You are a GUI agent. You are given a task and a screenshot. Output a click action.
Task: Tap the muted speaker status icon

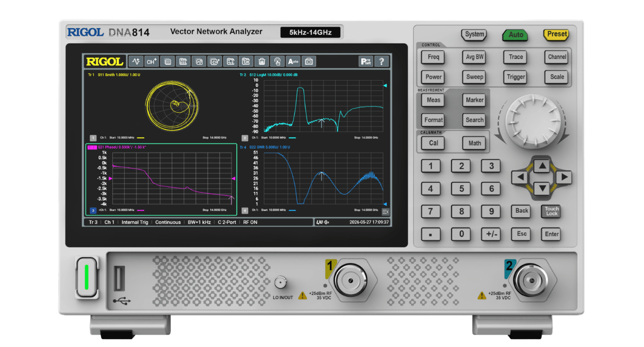326,222
